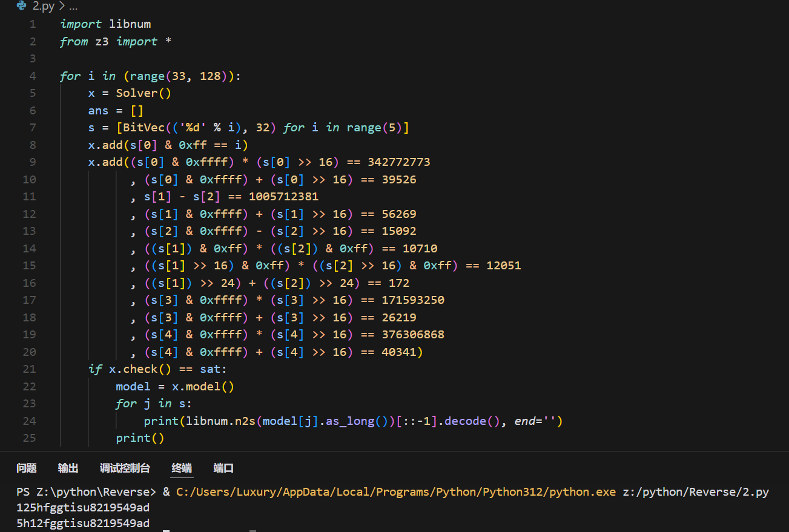Click the 'x = Solver()' statement
The height and width of the screenshot is (532, 789).
[130, 93]
